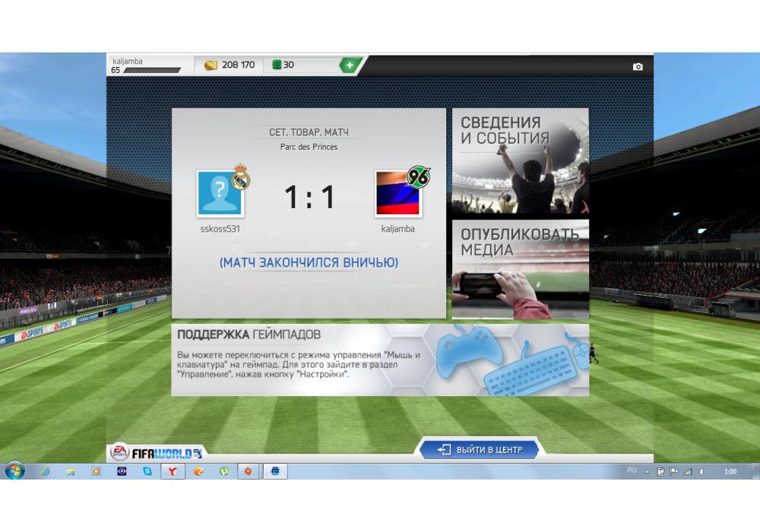This screenshot has width=760, height=532.
Task: Click the Выйти в центр button
Action: click(480, 450)
